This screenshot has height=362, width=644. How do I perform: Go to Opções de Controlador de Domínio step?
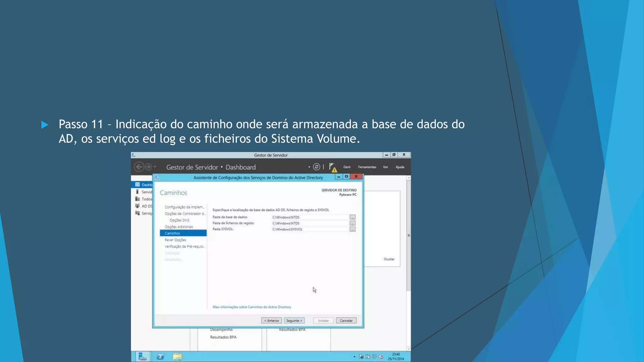(185, 214)
